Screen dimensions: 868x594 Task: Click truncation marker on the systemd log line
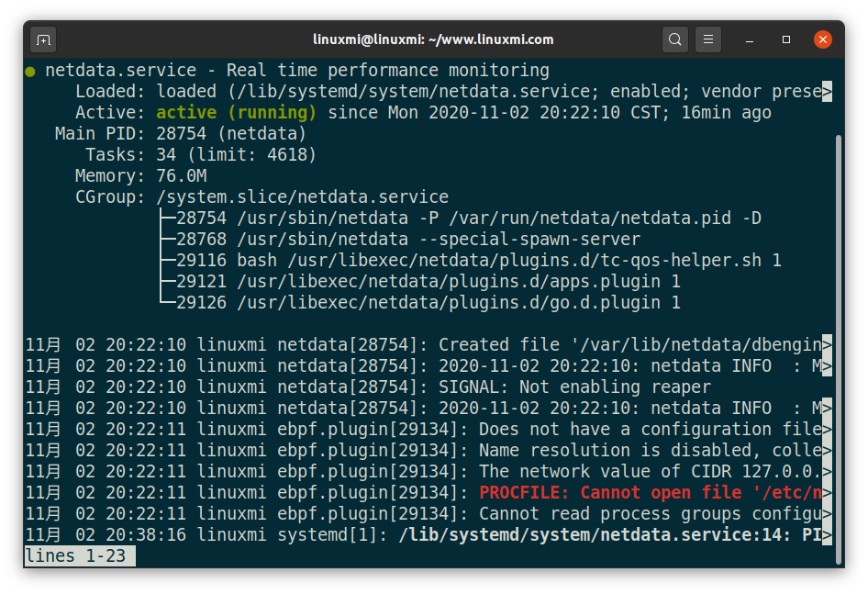click(x=827, y=535)
